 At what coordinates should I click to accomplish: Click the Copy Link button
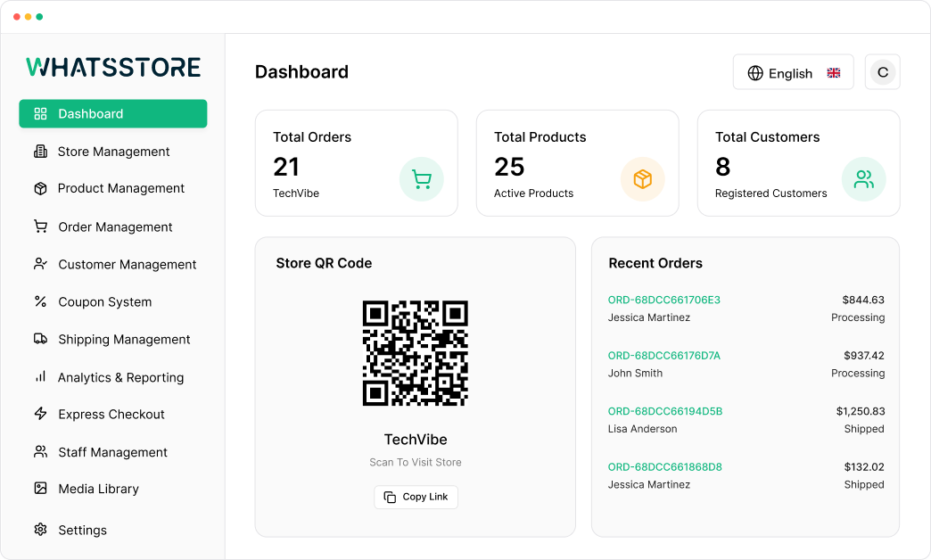click(x=416, y=497)
